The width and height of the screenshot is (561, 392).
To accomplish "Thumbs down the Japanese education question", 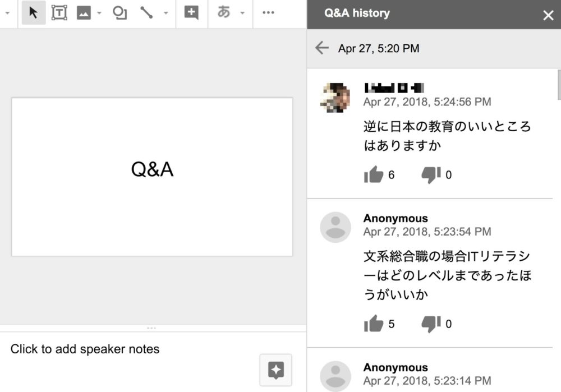I will point(431,175).
